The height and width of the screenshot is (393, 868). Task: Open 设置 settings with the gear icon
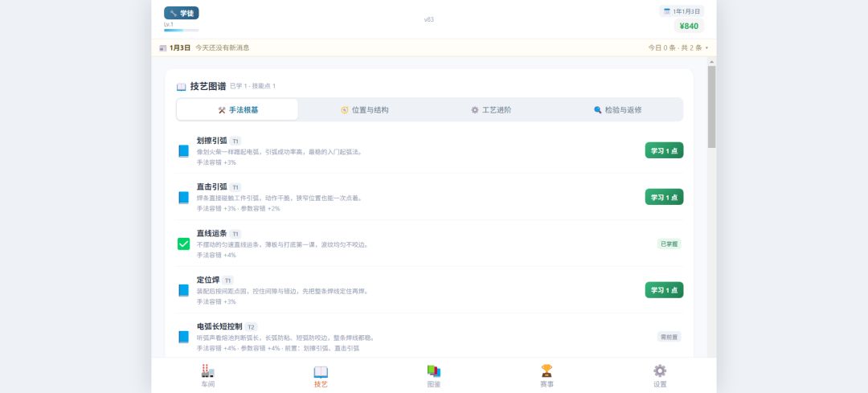660,376
